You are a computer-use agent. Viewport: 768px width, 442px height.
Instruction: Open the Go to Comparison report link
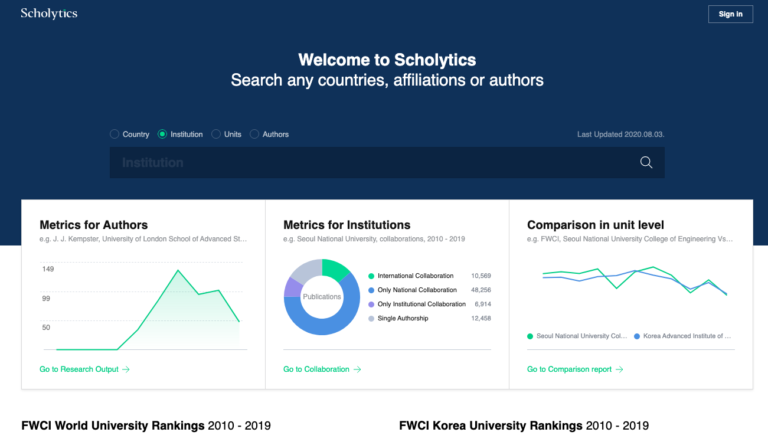coord(575,369)
